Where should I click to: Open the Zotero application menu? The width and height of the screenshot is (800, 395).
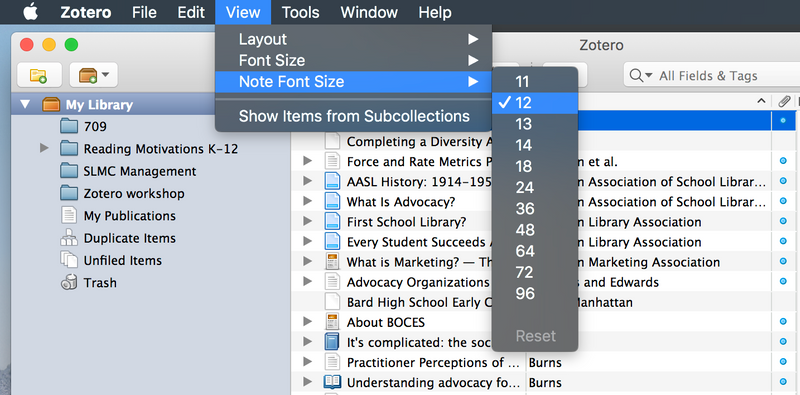86,12
